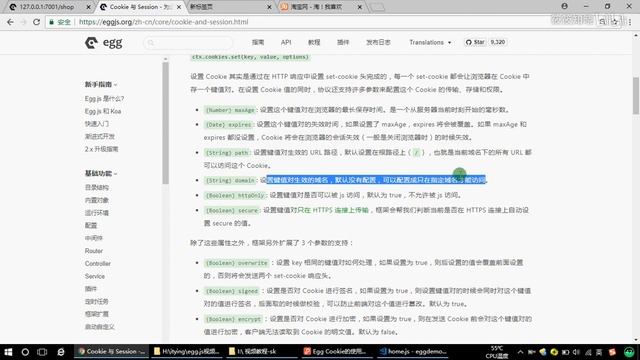
Task: Open the Egg.js 和 Koa sidebar link
Action: [x=103, y=111]
